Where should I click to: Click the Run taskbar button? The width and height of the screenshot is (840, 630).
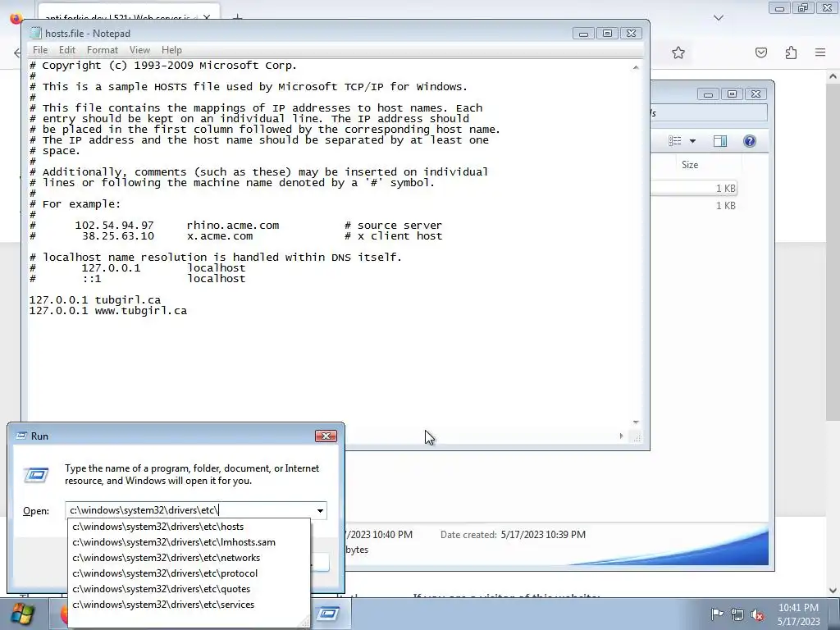click(328, 614)
